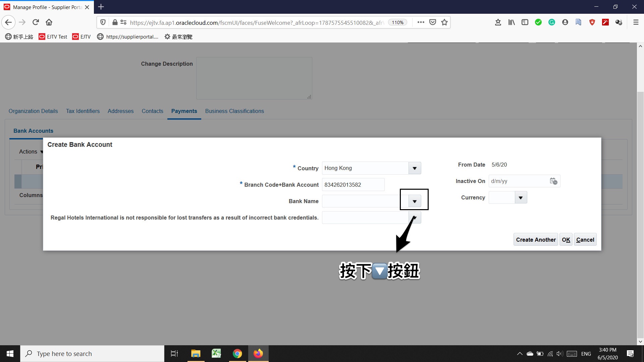Reload the page with the refresh icon
Screen dimensions: 644x362
pos(36,22)
